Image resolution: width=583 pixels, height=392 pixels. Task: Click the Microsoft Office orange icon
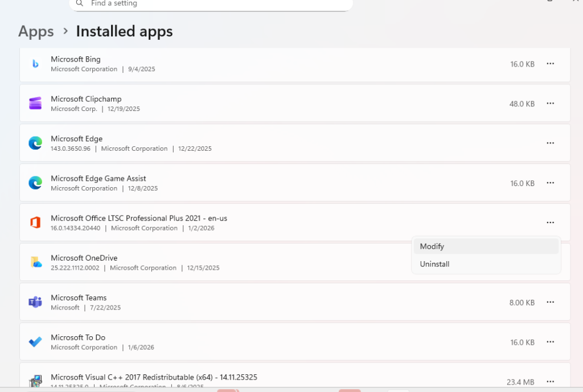[35, 222]
